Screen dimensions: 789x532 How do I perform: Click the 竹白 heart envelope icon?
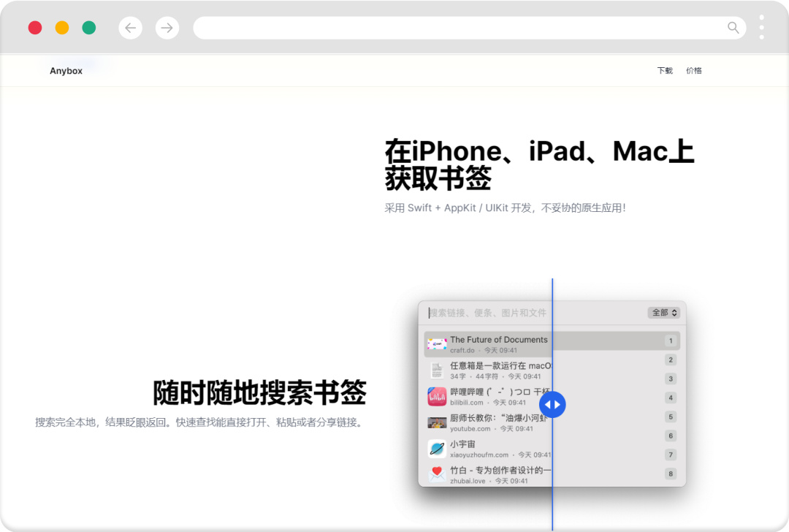(x=437, y=474)
